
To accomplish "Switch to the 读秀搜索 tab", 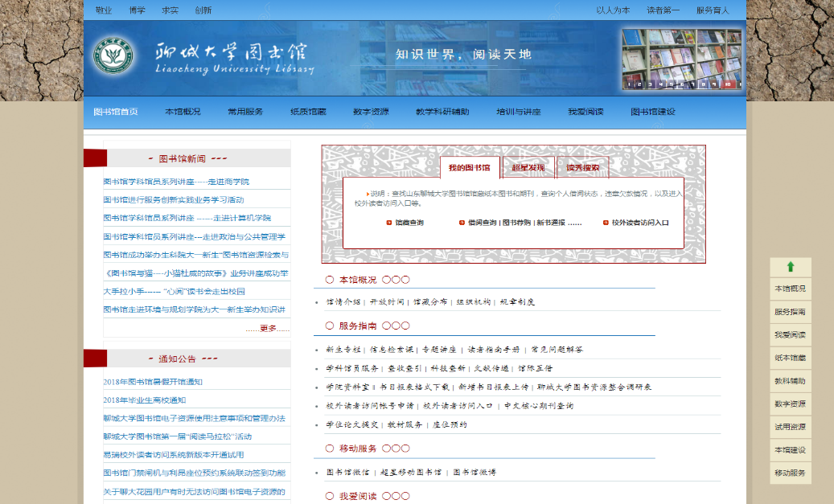I will [582, 167].
